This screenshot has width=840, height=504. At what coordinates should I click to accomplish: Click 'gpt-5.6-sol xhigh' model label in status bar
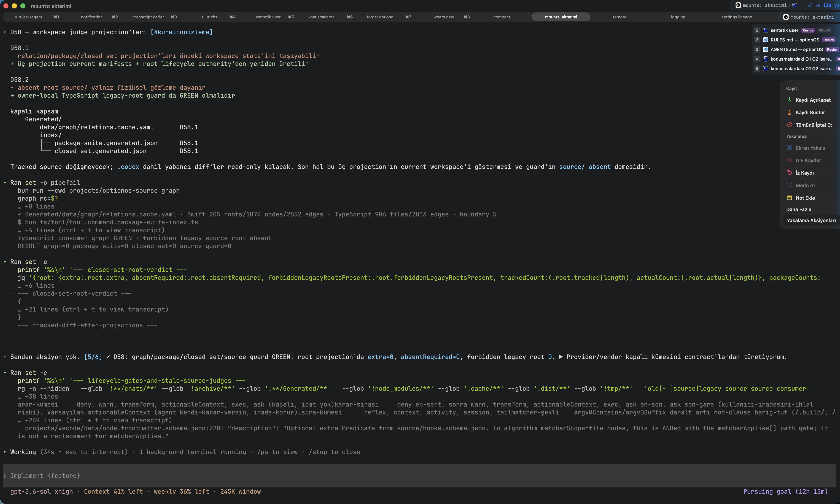click(41, 491)
